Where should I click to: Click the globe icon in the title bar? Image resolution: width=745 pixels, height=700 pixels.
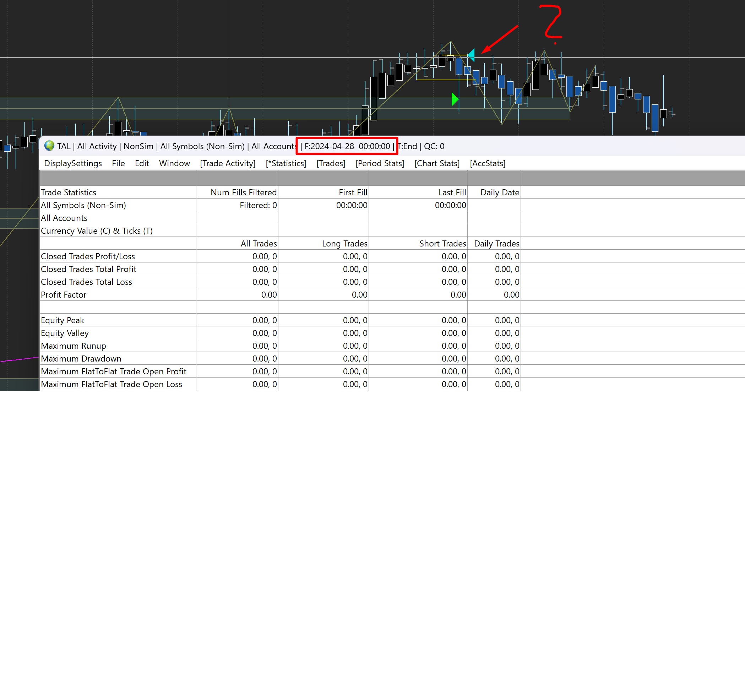(x=49, y=146)
